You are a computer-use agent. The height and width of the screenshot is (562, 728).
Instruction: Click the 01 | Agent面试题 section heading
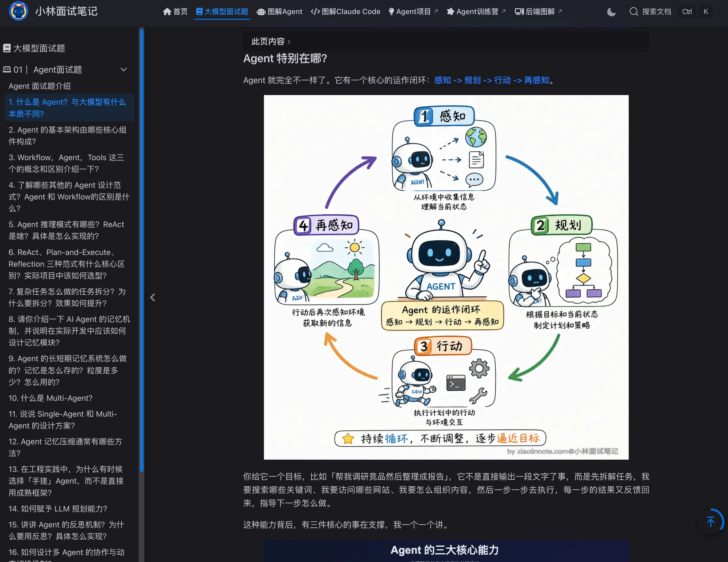tap(48, 70)
